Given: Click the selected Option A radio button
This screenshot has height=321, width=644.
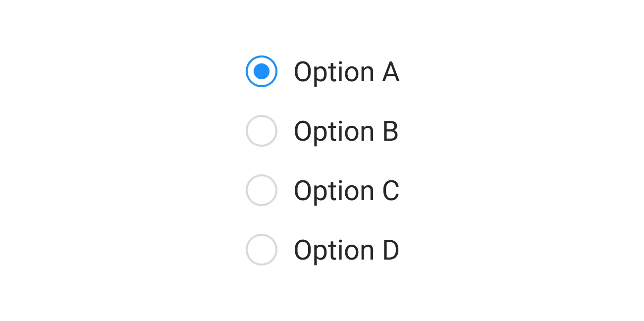Looking at the screenshot, I should click(262, 71).
